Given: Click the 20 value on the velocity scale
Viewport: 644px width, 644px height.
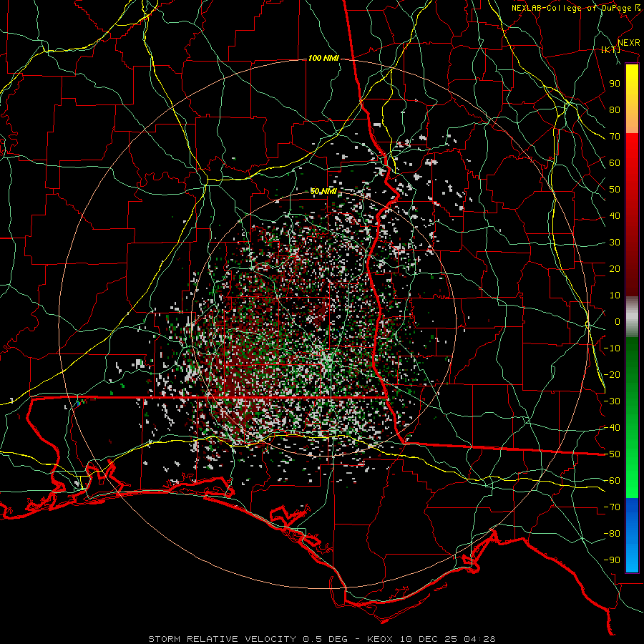Looking at the screenshot, I should point(615,269).
